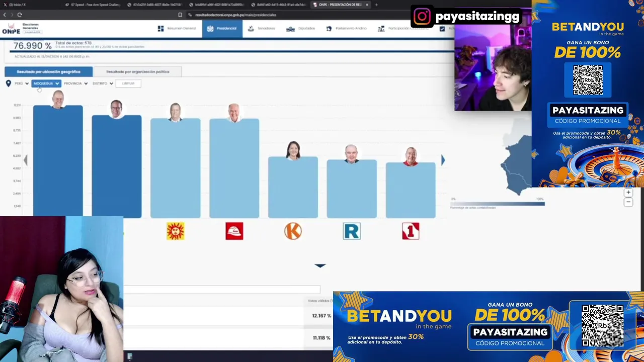Screen dimensions: 644x362
Task: Expand the PERÚ scope dropdown
Action: pyautogui.click(x=22, y=83)
